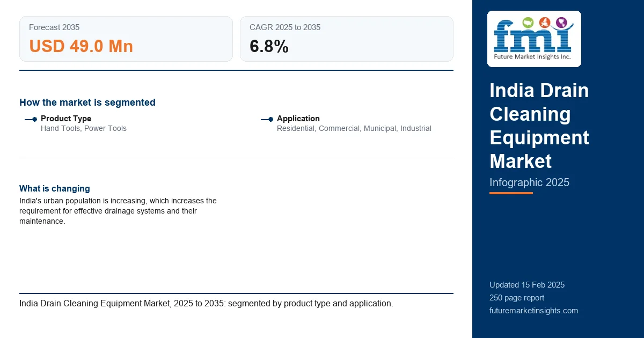
Task: Click 'Residential, Commercial, Municipal, Industrial' text
Action: 354,128
